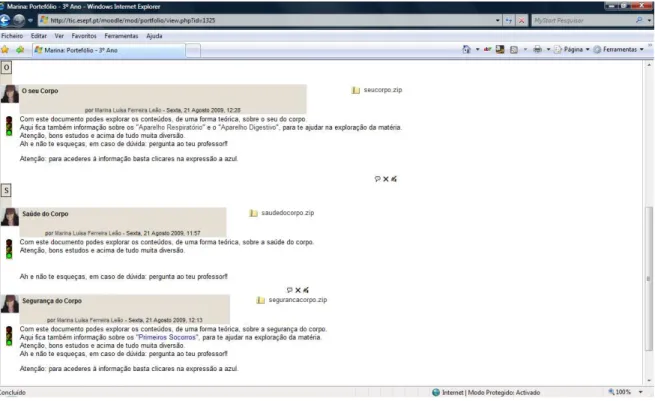Open the Ficheiro menu

pos(12,36)
